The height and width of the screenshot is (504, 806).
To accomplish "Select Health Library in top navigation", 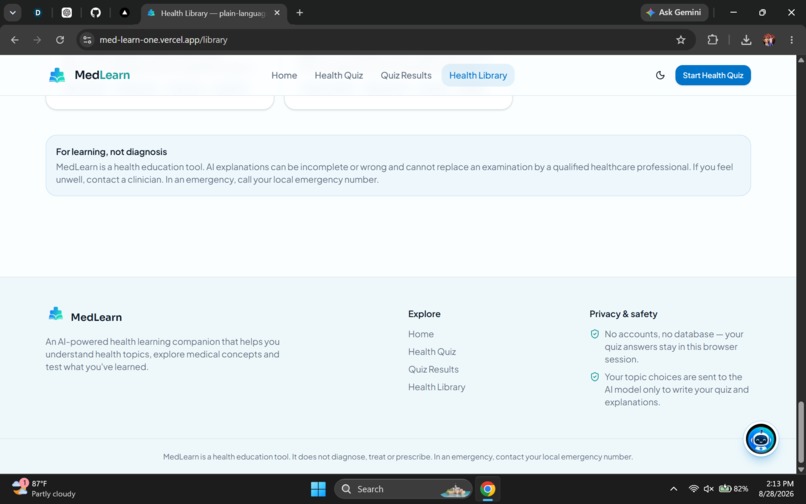I will click(x=478, y=75).
